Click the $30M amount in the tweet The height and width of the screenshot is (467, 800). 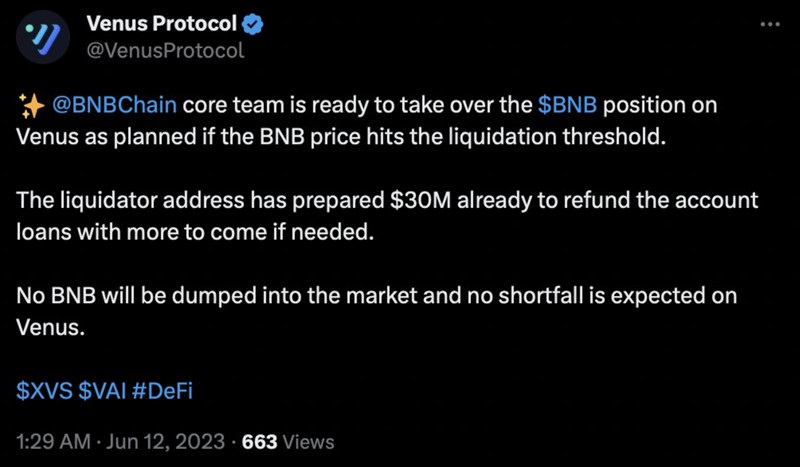tap(420, 200)
